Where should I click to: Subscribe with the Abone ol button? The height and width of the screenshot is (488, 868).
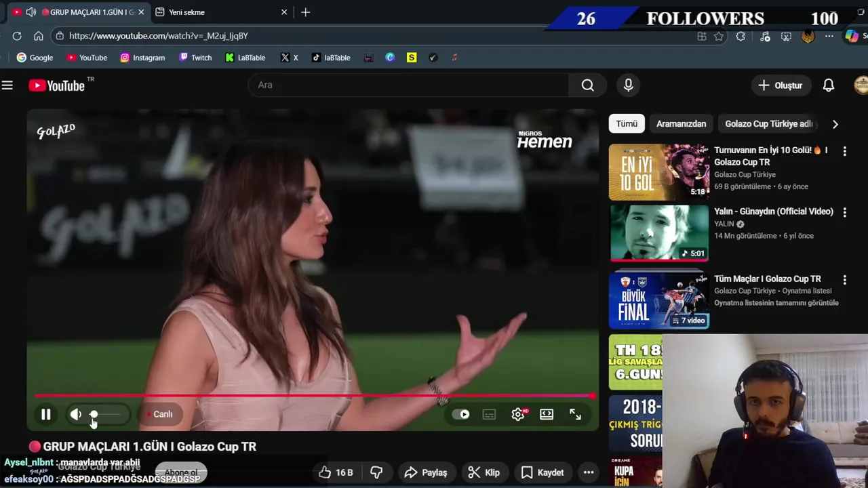point(180,472)
